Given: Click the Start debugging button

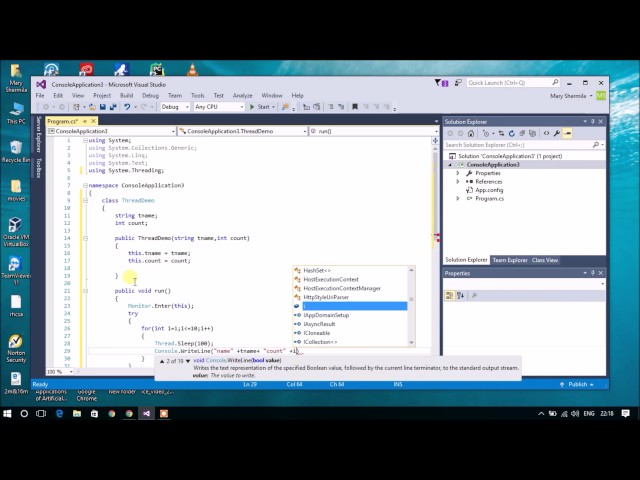Looking at the screenshot, I should 260,107.
